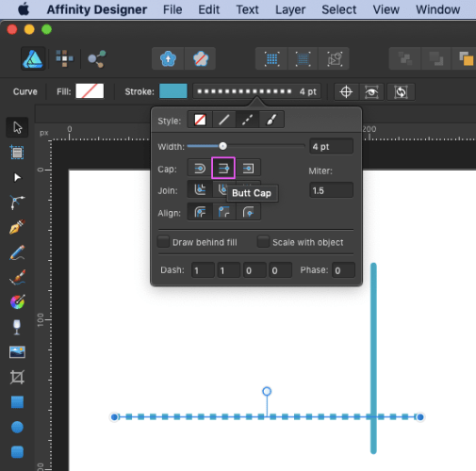Select the Place Image tool
Viewport: 476px width, 471px height.
[x=17, y=352]
